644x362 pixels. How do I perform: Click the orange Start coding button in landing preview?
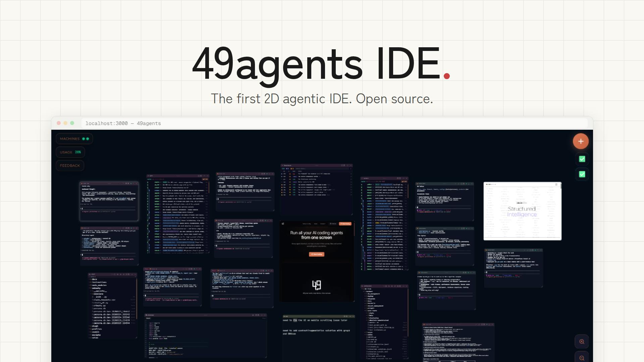pos(317,254)
